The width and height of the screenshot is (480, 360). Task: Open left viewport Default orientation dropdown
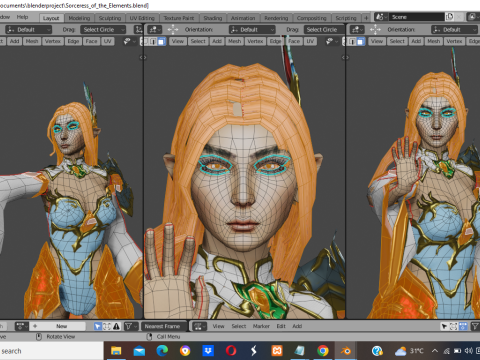pos(28,30)
